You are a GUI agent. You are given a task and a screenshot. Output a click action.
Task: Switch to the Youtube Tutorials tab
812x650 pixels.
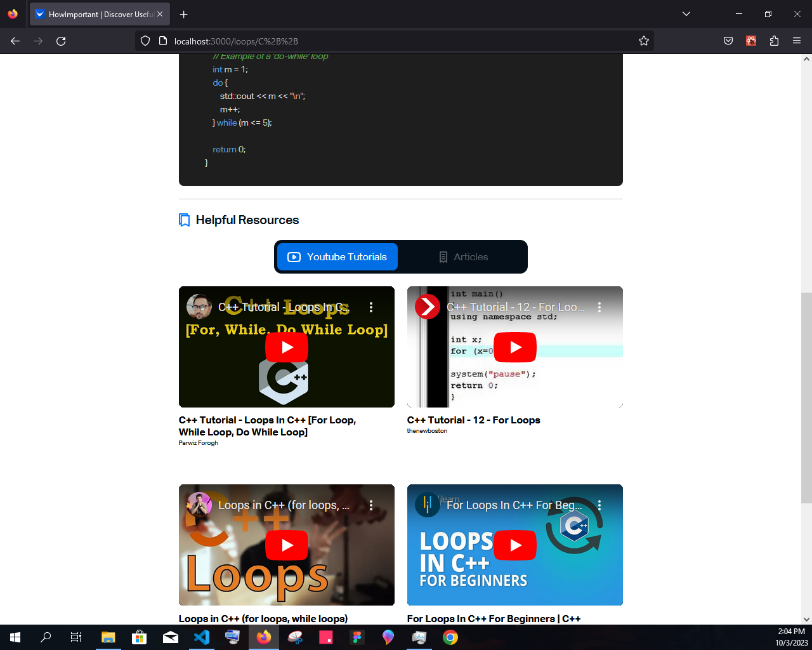337,257
